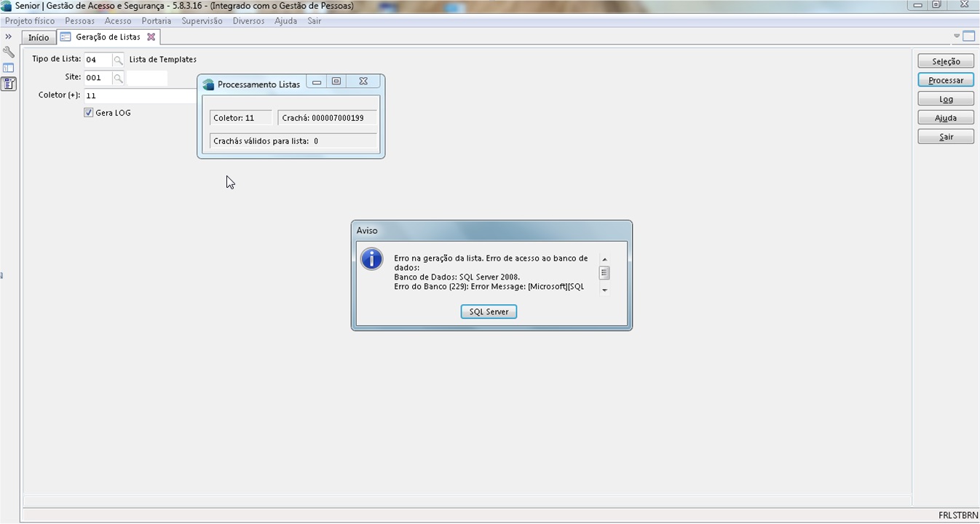Close the Geração de Listas tab
The width and height of the screenshot is (980, 524).
[151, 37]
